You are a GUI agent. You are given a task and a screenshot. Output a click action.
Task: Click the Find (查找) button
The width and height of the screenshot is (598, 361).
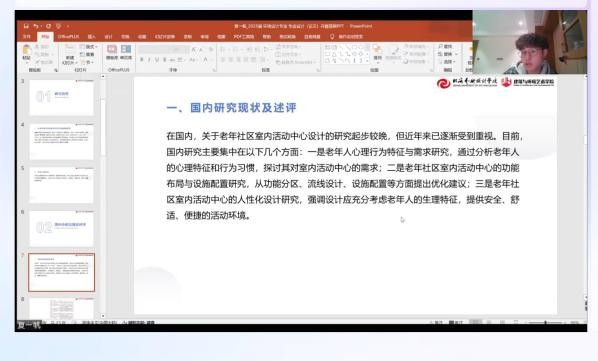[x=445, y=46]
